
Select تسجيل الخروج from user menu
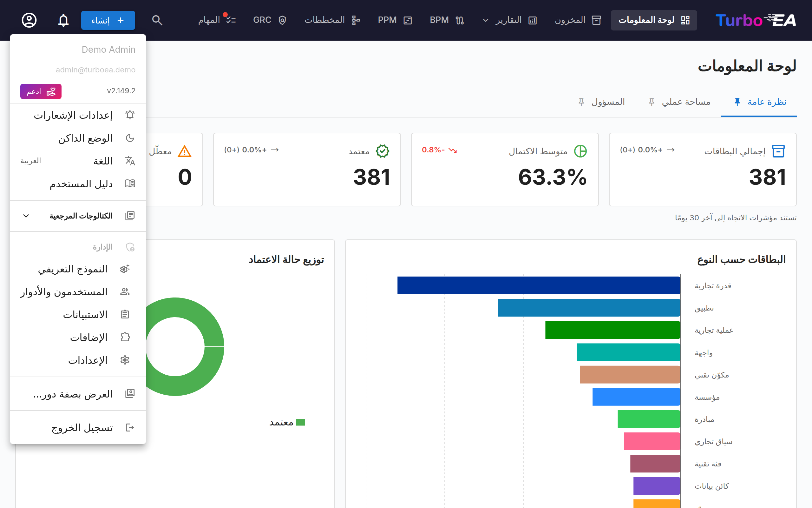78,428
